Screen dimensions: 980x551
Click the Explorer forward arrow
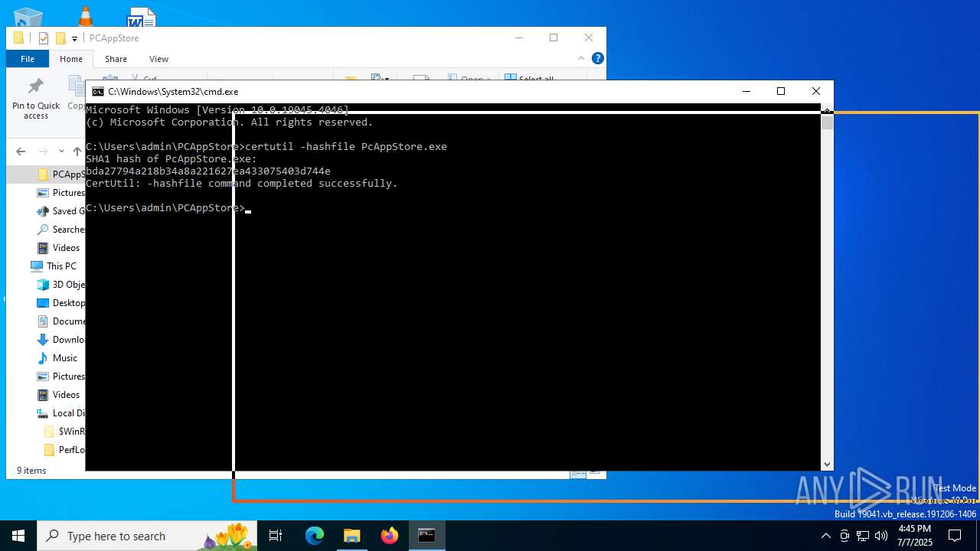[x=44, y=152]
